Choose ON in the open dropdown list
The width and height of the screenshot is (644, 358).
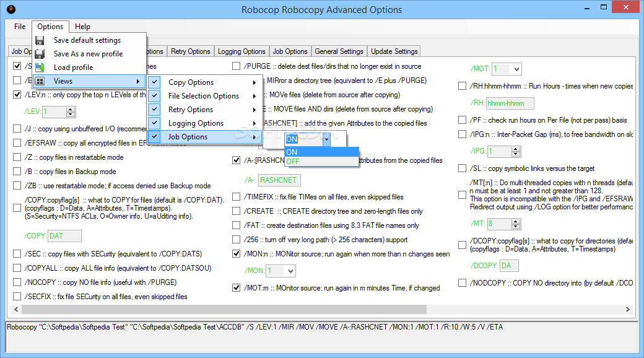click(321, 152)
